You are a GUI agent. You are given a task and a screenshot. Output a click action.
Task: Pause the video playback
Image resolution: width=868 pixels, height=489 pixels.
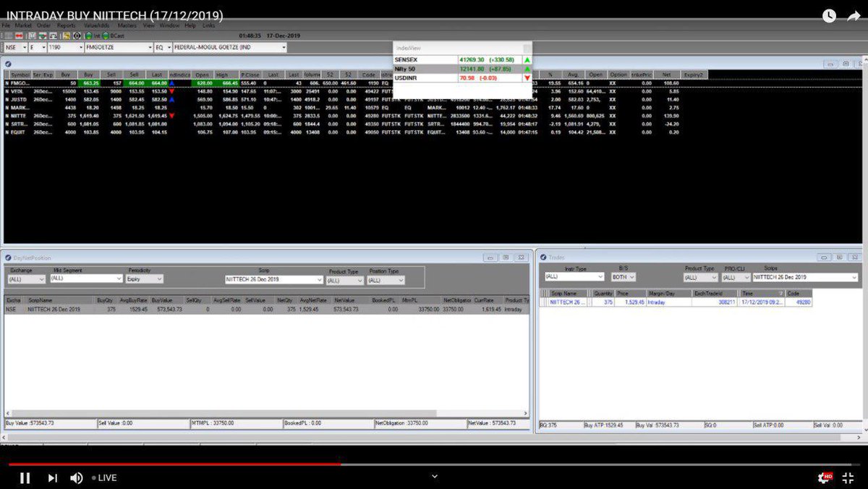[x=25, y=477]
